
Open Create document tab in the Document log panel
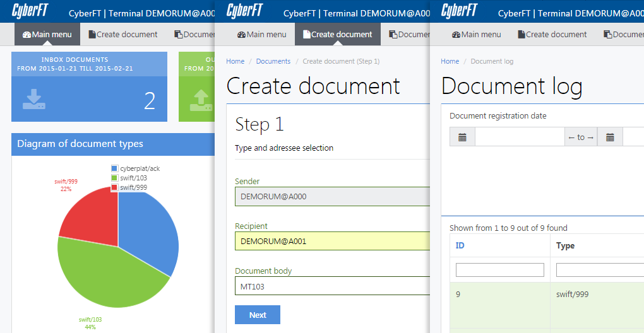tap(552, 35)
